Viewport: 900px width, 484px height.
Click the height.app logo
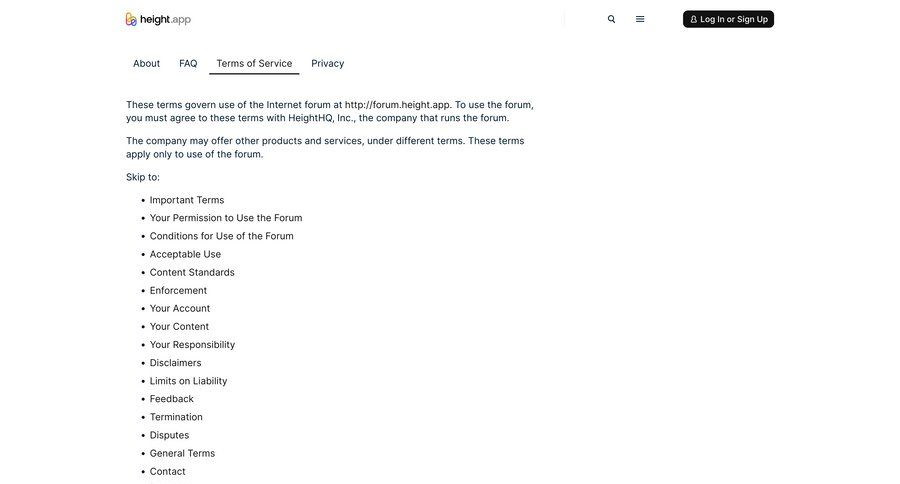coord(158,19)
